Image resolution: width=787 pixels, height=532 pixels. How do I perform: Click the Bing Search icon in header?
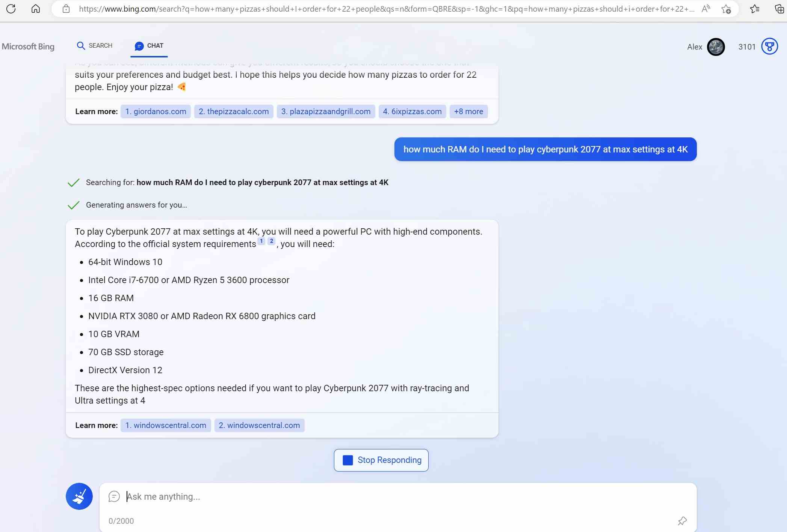coord(81,46)
